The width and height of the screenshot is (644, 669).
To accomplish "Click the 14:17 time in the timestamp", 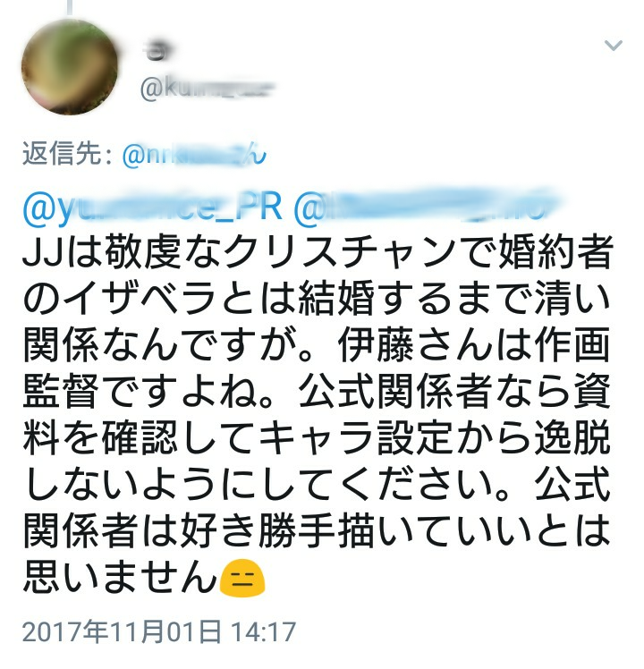I will click(x=263, y=631).
